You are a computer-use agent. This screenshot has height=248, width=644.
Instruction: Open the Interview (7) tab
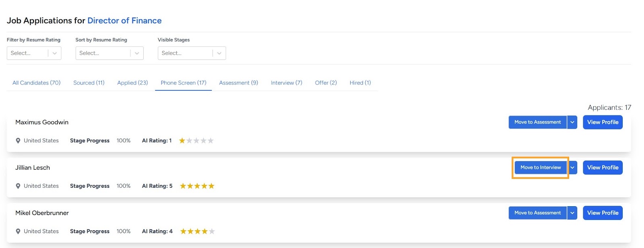287,83
